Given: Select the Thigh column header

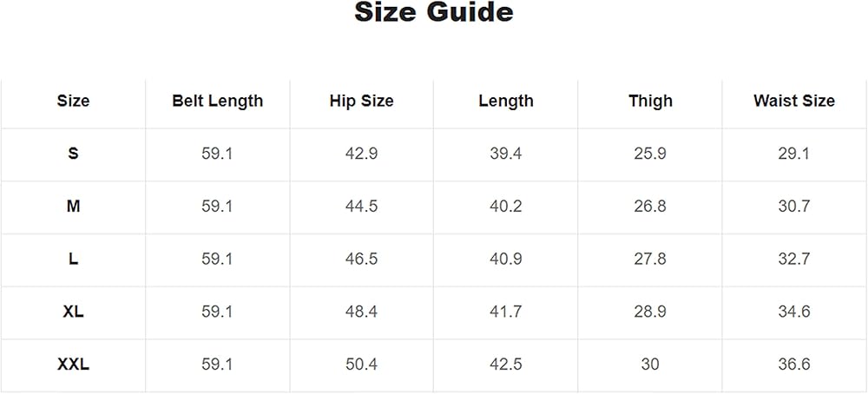Looking at the screenshot, I should tap(650, 102).
